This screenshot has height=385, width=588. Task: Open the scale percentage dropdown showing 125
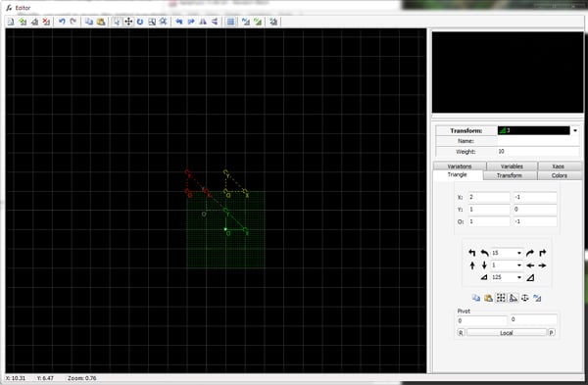tap(519, 277)
